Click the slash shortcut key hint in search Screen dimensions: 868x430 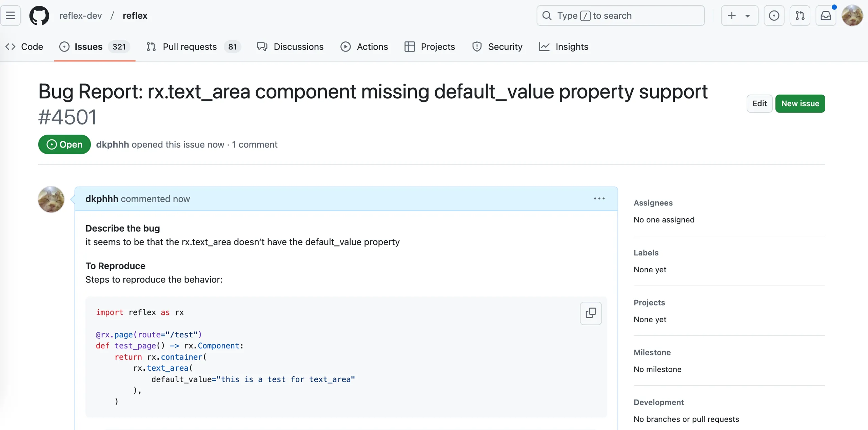pos(585,16)
